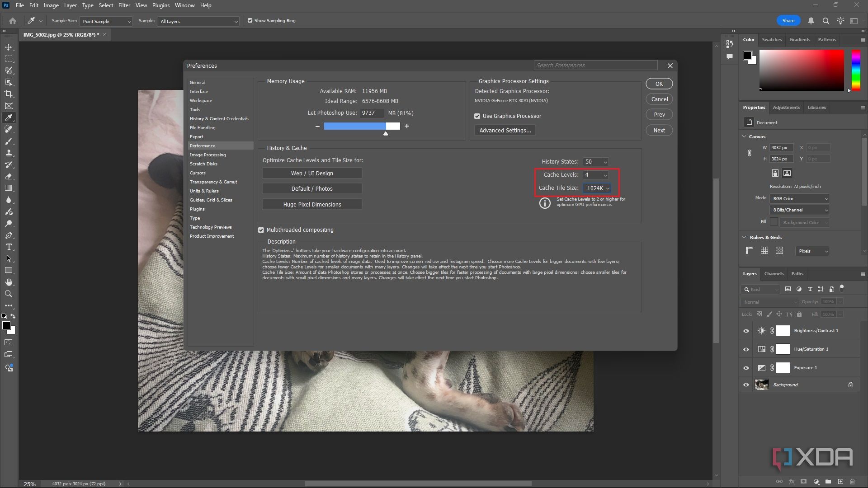Open the History States dropdown
The height and width of the screenshot is (488, 868).
[605, 161]
